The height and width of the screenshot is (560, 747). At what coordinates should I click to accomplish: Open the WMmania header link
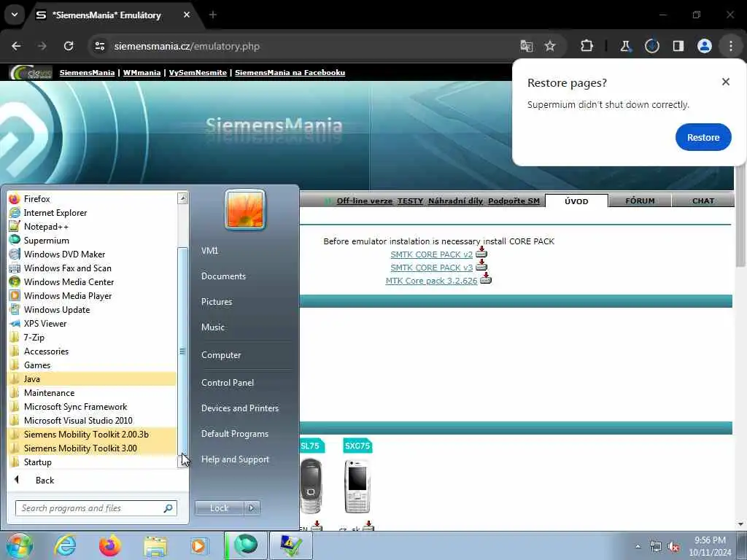142,72
